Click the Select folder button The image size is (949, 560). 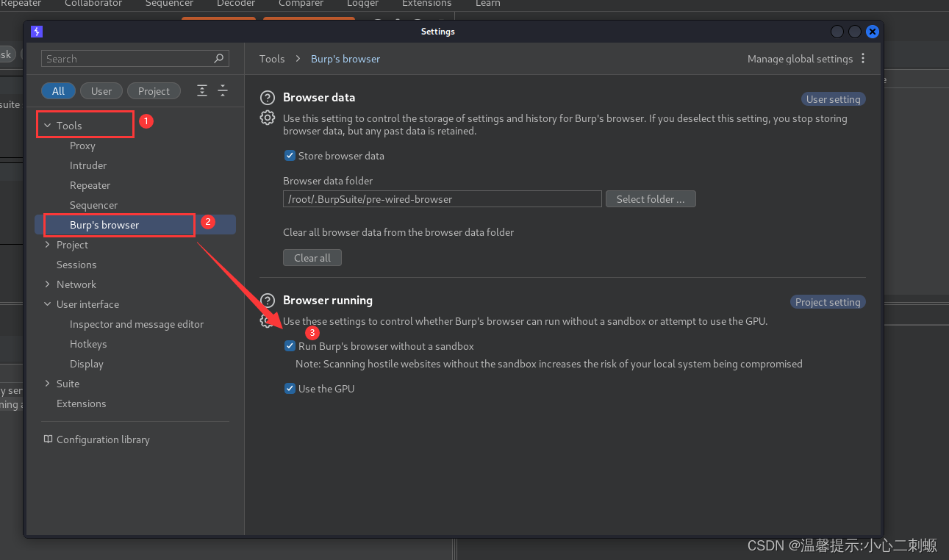pyautogui.click(x=651, y=199)
